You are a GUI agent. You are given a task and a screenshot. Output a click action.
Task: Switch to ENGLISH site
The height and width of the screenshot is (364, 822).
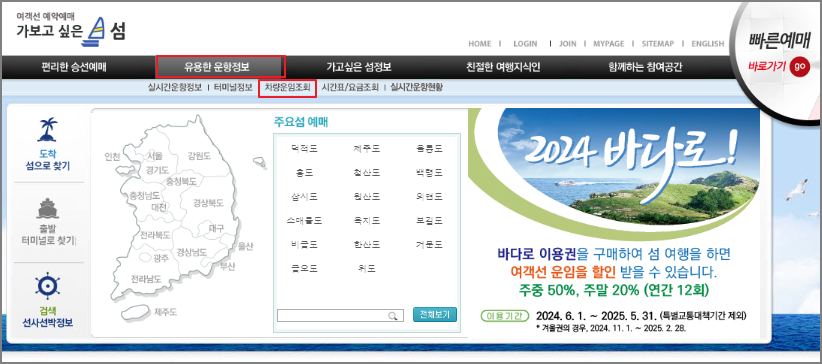(708, 44)
